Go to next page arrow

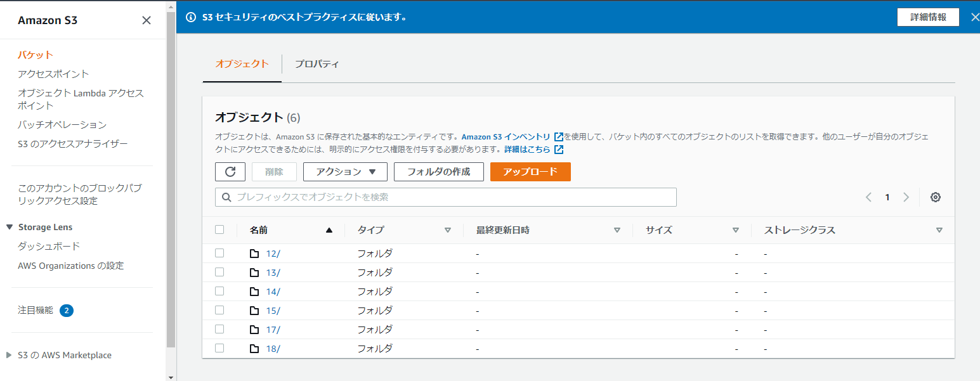(x=906, y=197)
